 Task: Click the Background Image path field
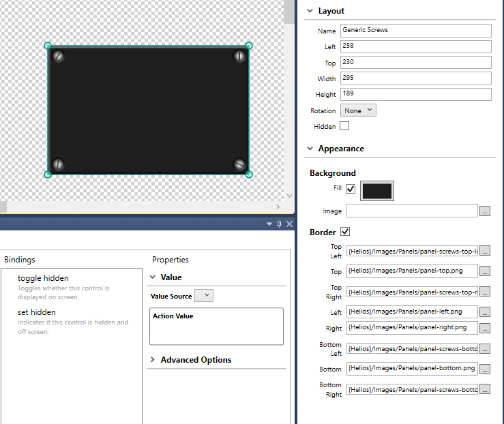point(412,211)
